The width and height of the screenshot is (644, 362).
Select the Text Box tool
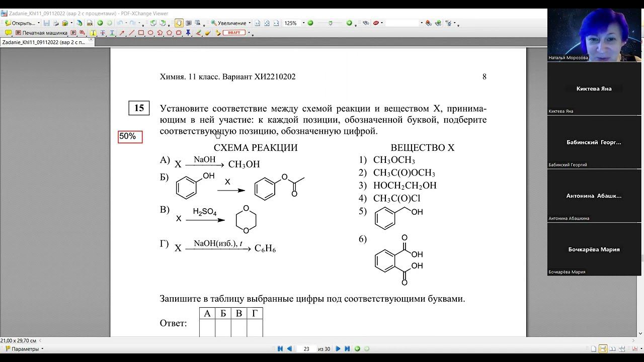73,33
